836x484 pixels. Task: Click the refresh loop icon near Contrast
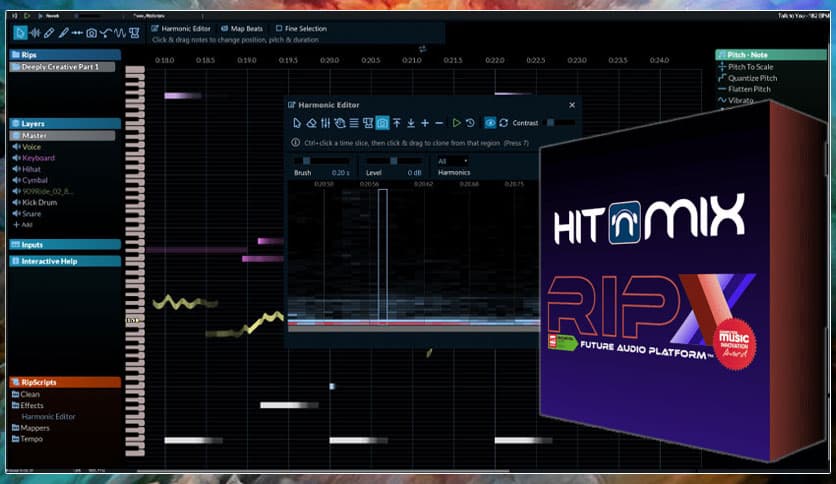point(503,123)
